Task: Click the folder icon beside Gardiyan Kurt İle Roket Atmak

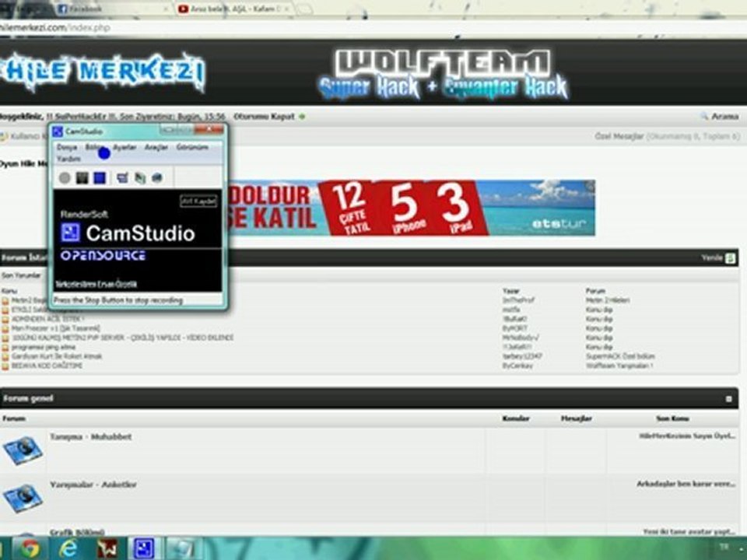Action: (5, 357)
